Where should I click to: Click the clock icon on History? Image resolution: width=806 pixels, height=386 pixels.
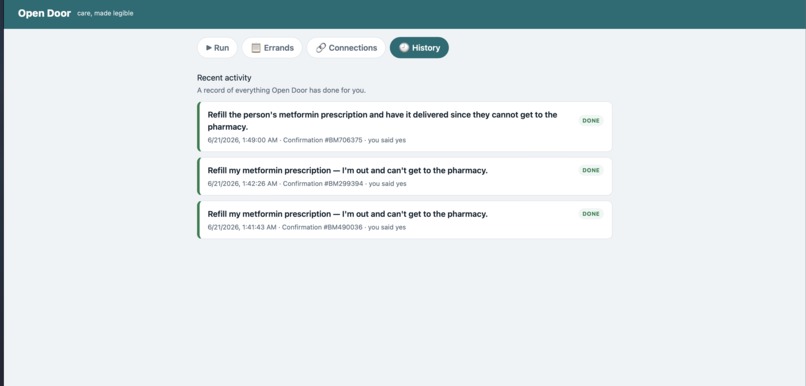click(404, 48)
